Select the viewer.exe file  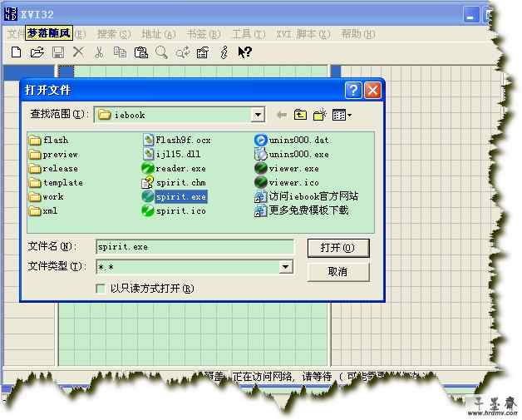pyautogui.click(x=287, y=169)
